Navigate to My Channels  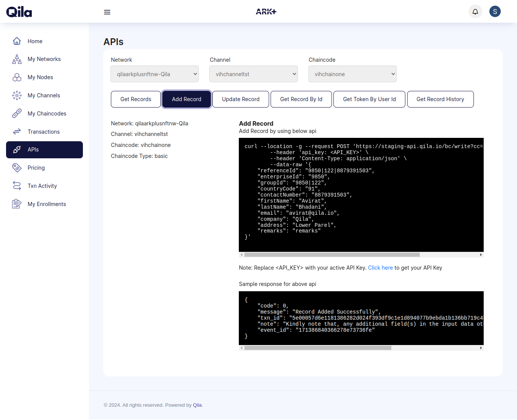[44, 95]
